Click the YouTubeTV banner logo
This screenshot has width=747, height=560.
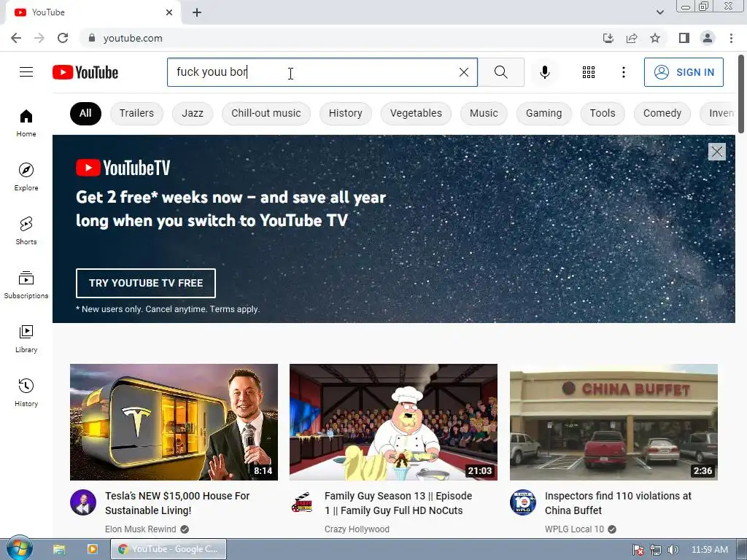(123, 168)
